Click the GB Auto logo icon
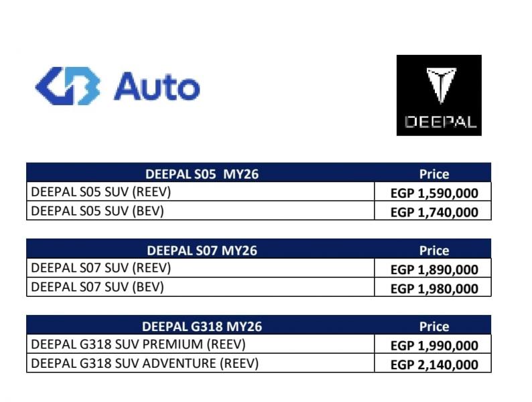 coord(68,86)
